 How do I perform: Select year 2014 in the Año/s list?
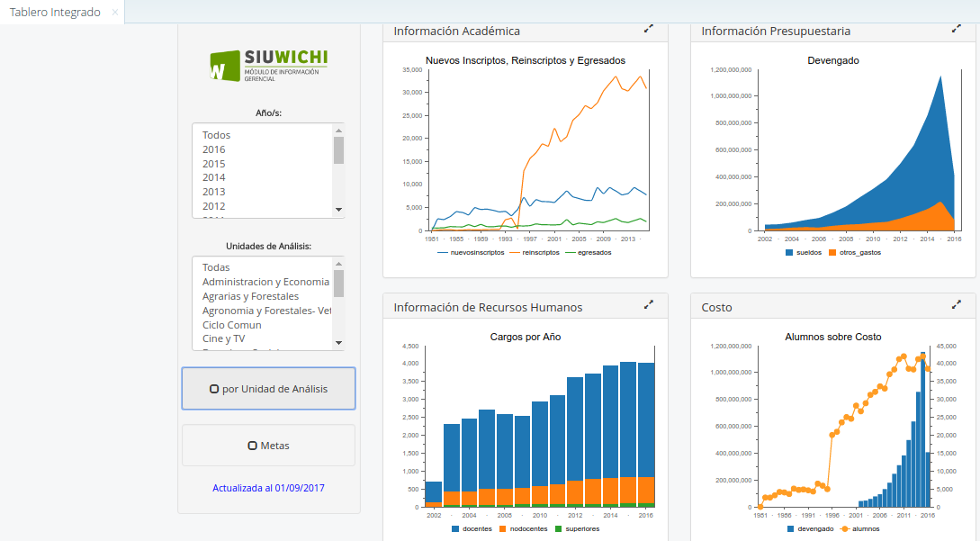pyautogui.click(x=214, y=177)
